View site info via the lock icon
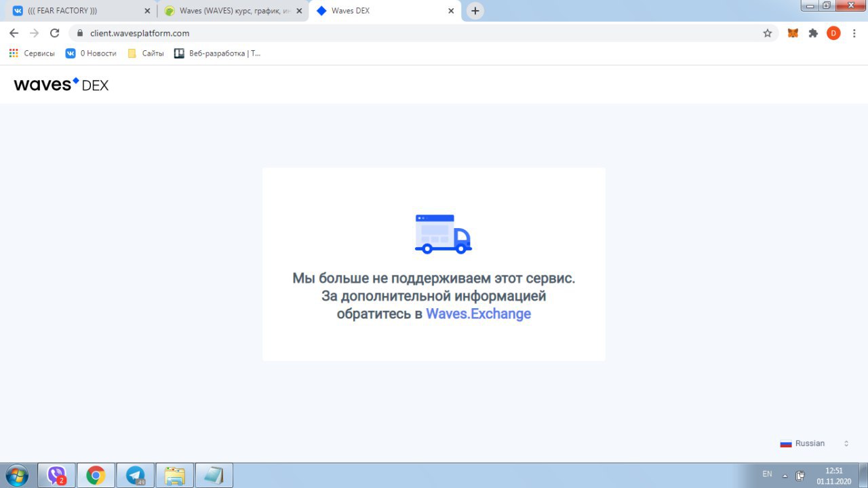Screen dimensions: 868x488 point(80,33)
